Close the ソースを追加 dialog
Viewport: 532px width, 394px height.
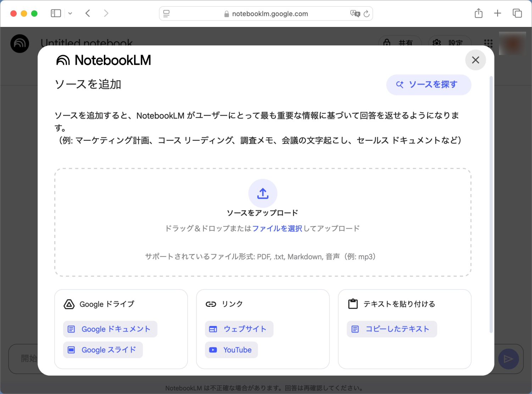[x=475, y=60]
